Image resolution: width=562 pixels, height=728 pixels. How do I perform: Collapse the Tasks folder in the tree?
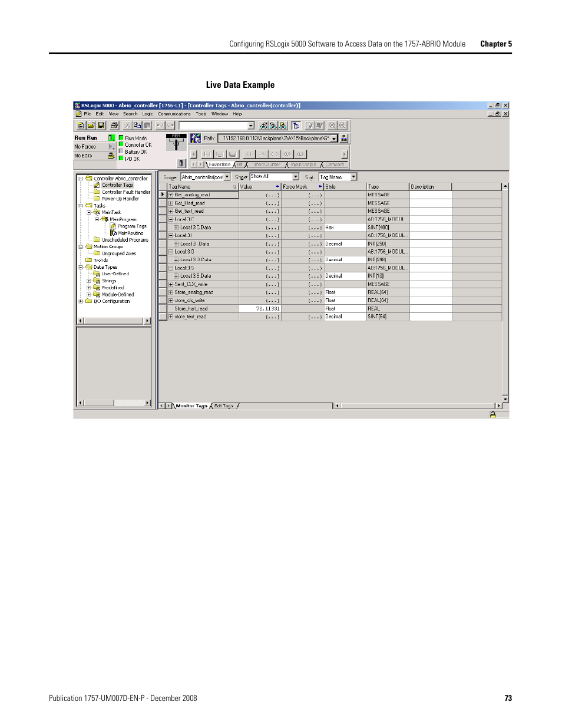pos(81,206)
